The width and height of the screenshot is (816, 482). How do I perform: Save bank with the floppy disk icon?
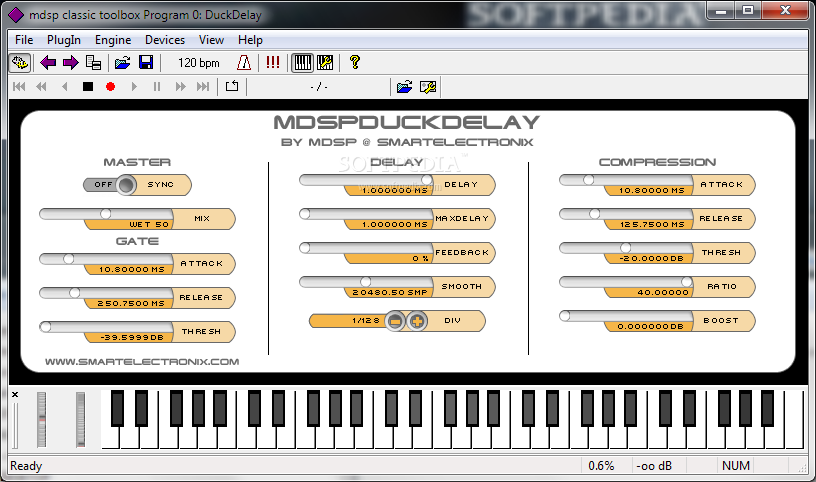click(x=146, y=63)
